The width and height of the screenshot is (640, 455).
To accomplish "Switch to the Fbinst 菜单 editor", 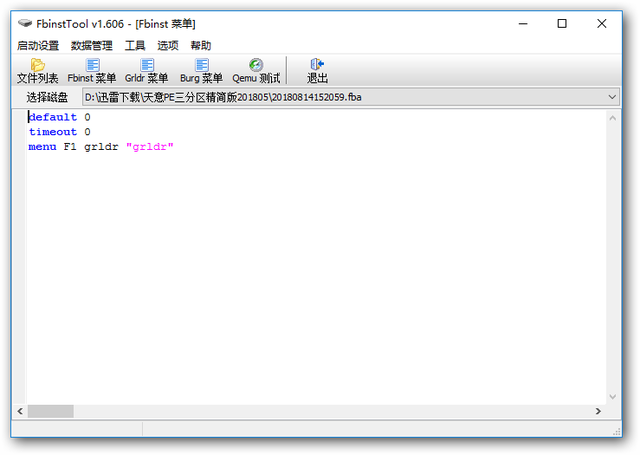I will pyautogui.click(x=92, y=71).
